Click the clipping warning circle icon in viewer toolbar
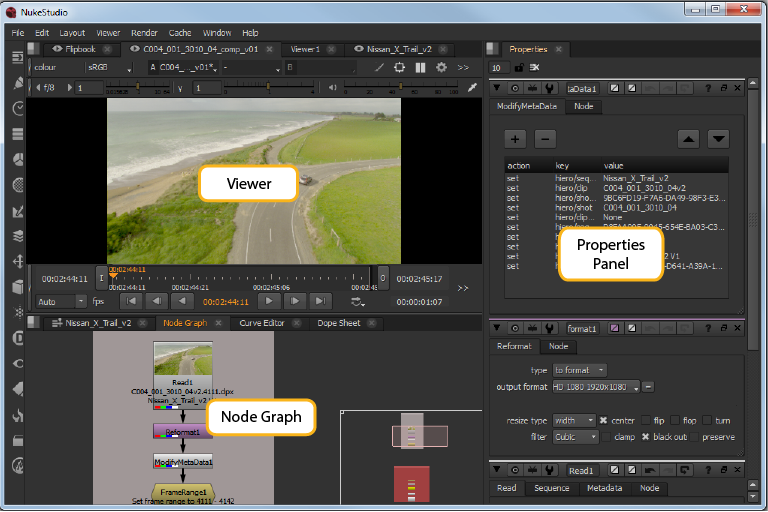The width and height of the screenshot is (768, 512). click(400, 67)
